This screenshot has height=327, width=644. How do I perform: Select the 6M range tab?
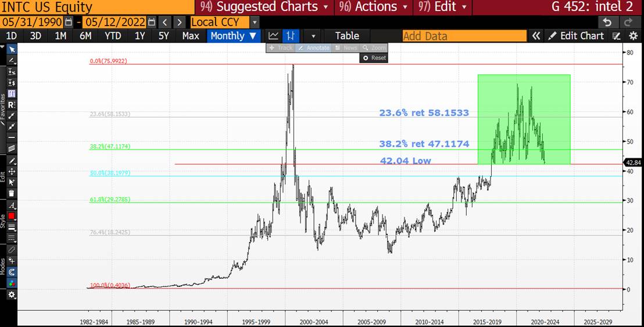tap(85, 36)
